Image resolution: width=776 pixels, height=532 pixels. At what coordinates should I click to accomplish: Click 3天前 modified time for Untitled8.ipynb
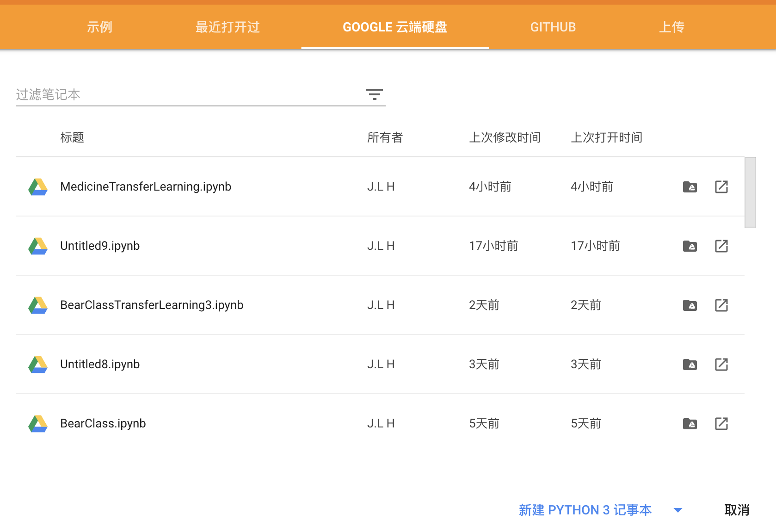[484, 365]
